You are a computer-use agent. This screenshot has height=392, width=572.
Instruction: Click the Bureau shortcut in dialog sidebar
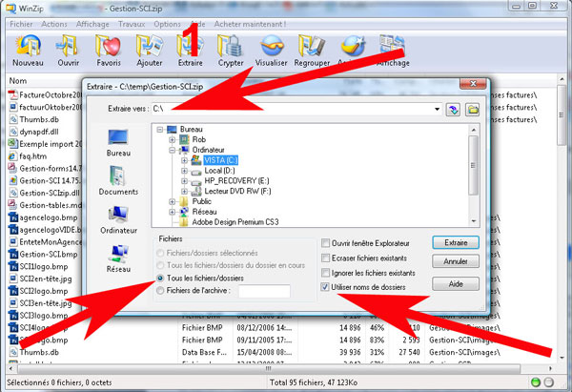click(x=118, y=143)
